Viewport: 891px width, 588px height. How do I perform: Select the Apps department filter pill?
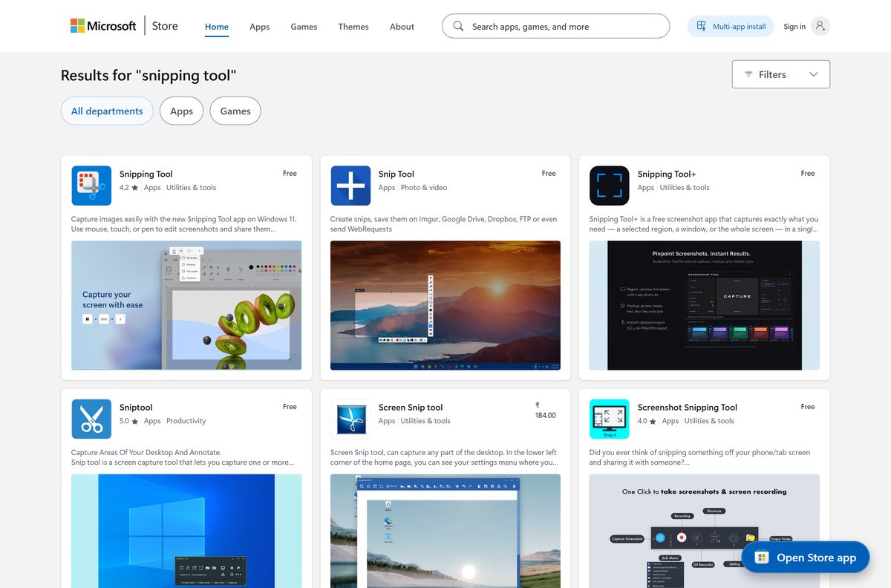point(181,111)
